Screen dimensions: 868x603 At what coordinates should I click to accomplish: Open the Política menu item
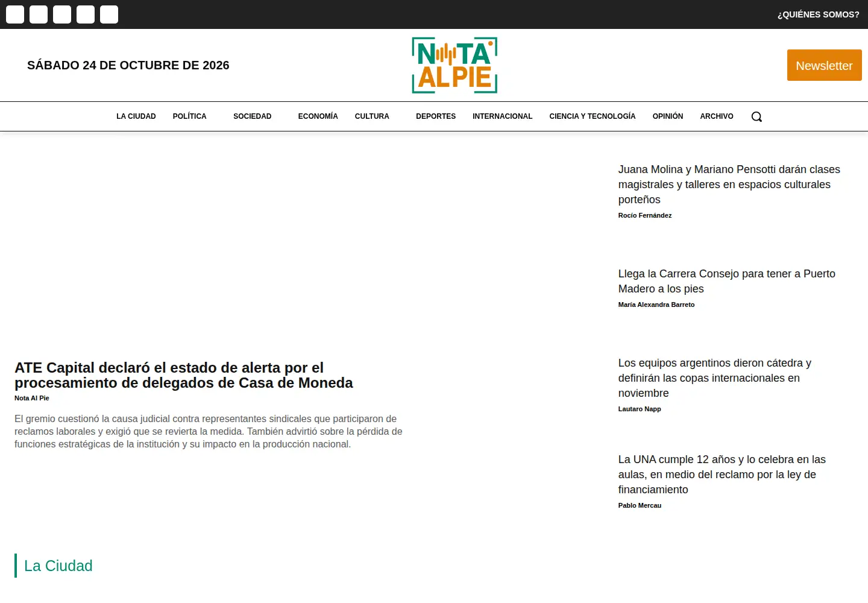coord(189,116)
